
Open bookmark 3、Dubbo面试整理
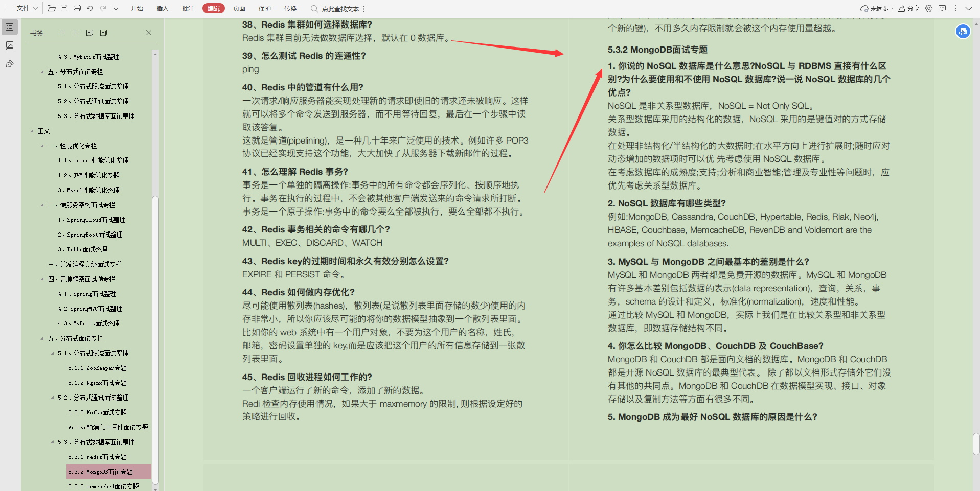(x=82, y=249)
